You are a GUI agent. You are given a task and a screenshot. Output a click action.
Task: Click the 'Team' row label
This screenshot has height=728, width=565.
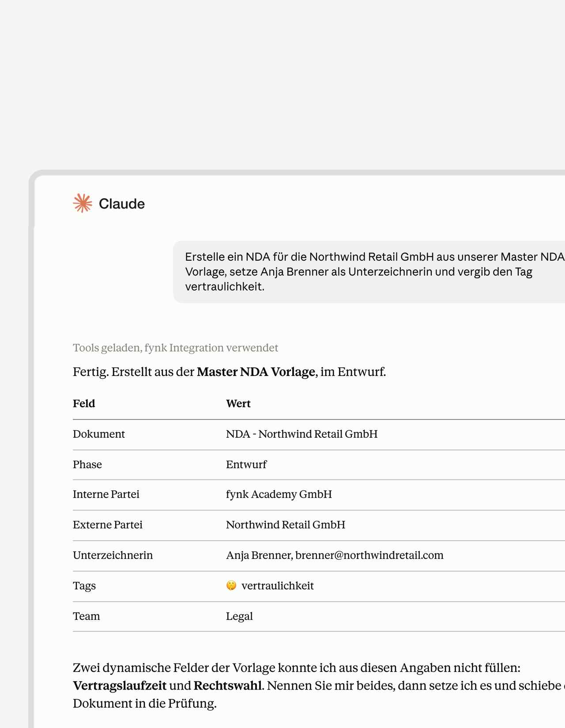(87, 616)
